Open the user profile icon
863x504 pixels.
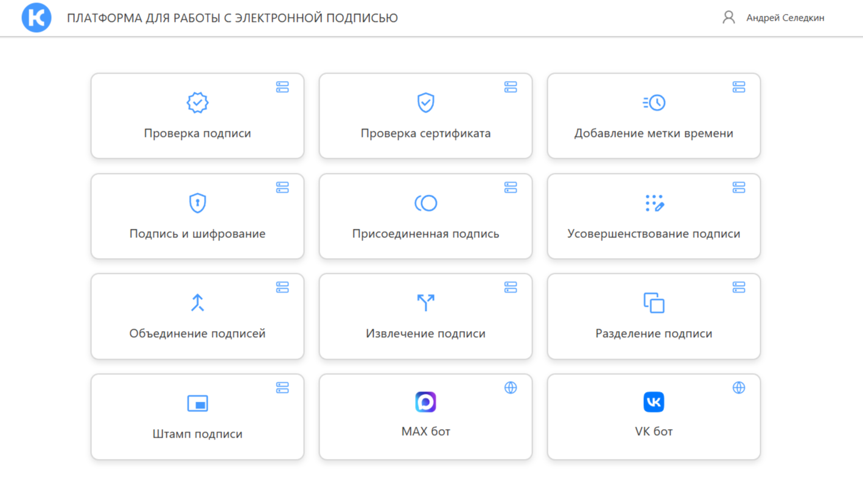coord(728,18)
